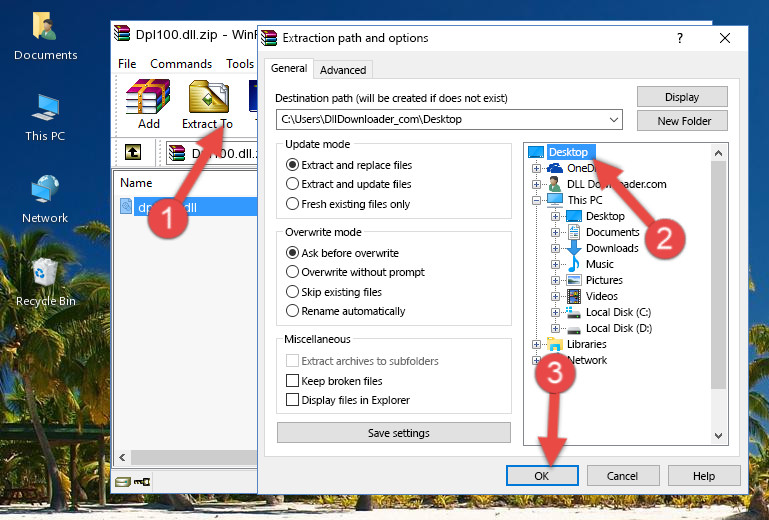769x520 pixels.
Task: Switch to the Advanced tab
Action: click(x=343, y=70)
